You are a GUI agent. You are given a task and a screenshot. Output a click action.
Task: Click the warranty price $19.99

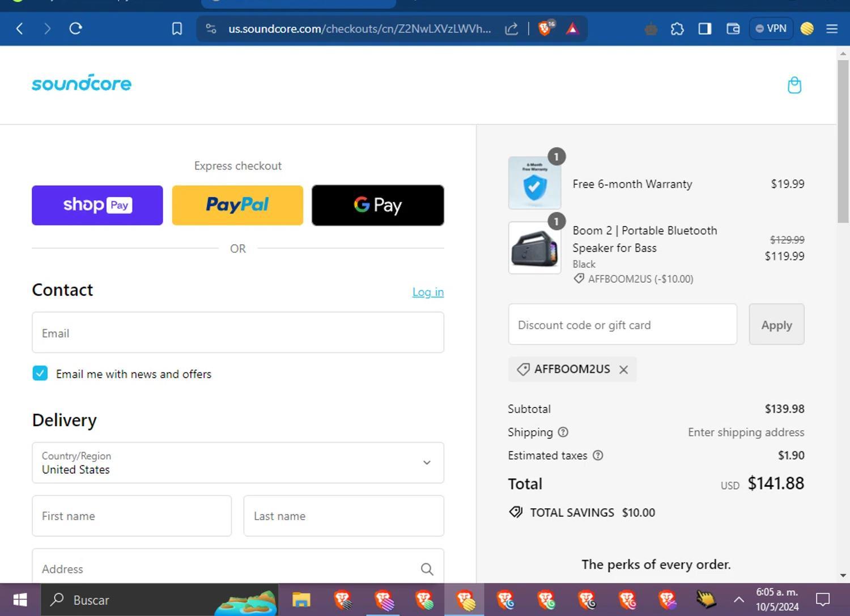[x=788, y=184]
